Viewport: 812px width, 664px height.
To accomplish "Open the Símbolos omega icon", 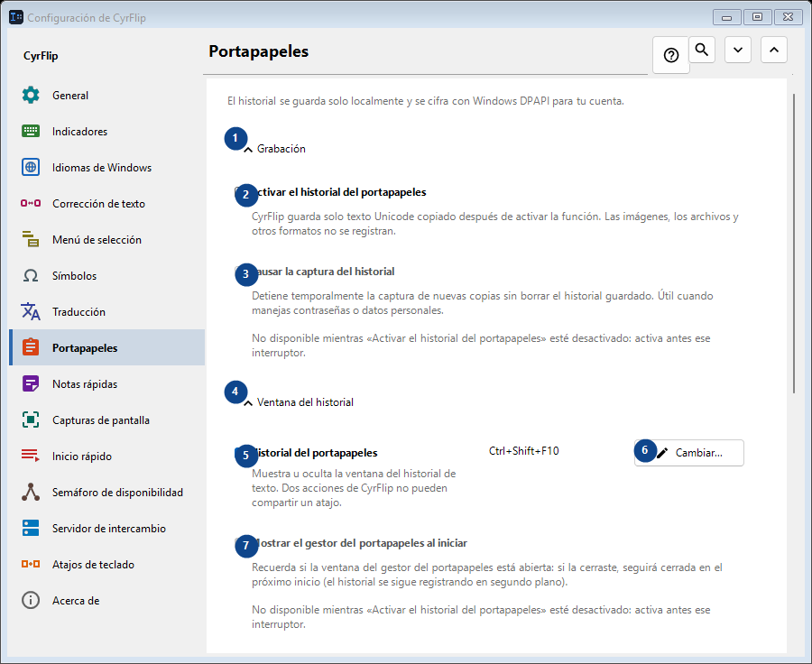I will tap(31, 275).
